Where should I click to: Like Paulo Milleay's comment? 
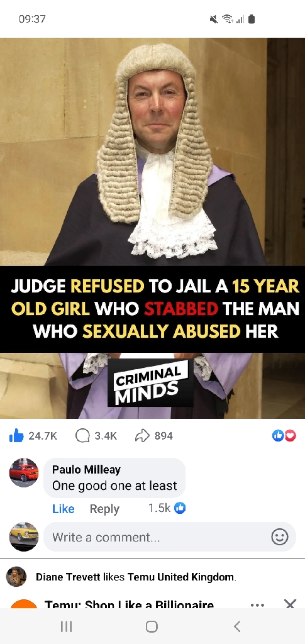coord(64,509)
